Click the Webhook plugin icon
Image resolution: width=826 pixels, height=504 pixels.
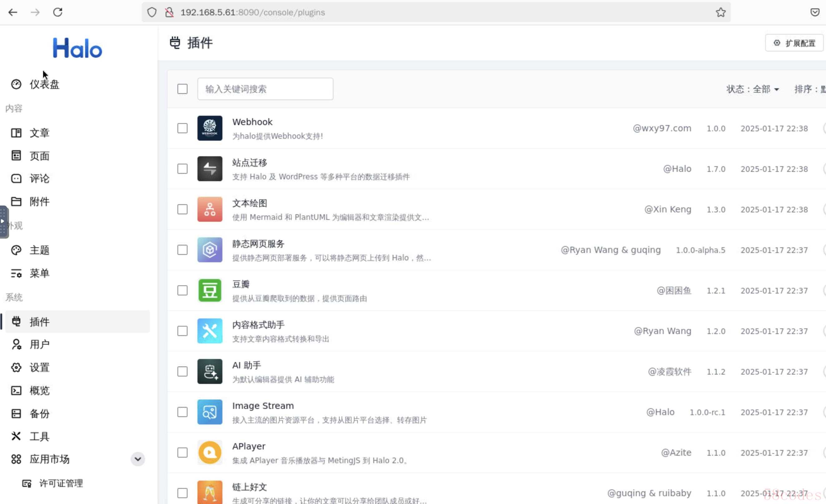(210, 128)
